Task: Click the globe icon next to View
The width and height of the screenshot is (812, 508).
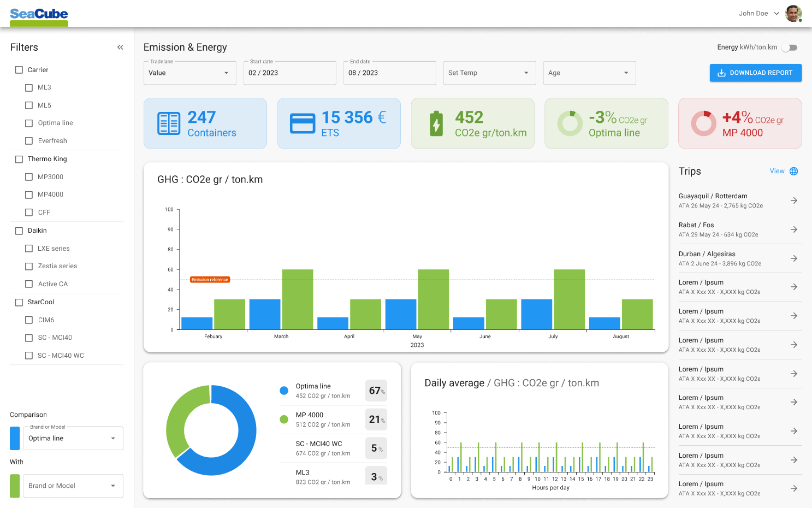Action: pos(794,172)
